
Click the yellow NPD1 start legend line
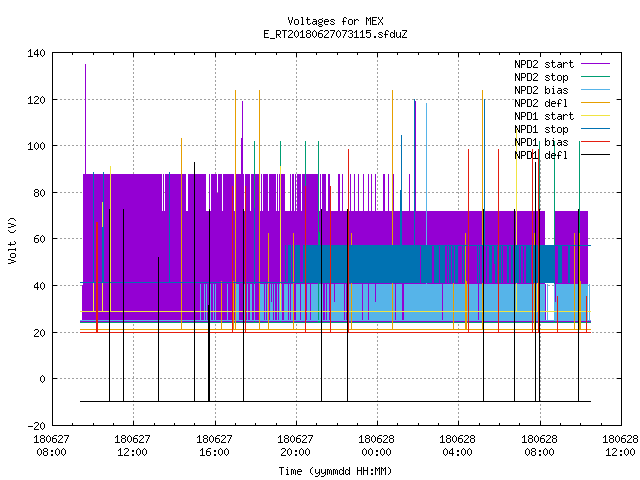595,116
